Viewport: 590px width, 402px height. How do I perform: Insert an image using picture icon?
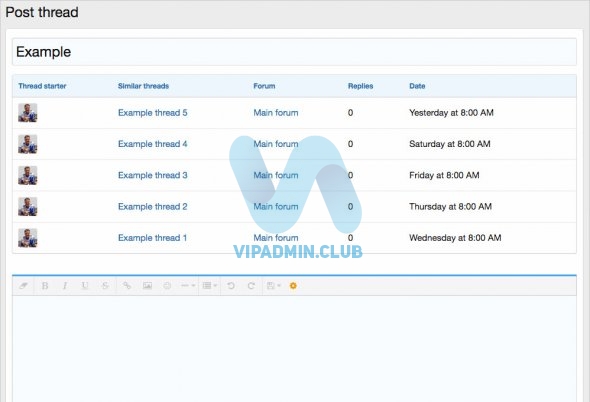click(147, 286)
